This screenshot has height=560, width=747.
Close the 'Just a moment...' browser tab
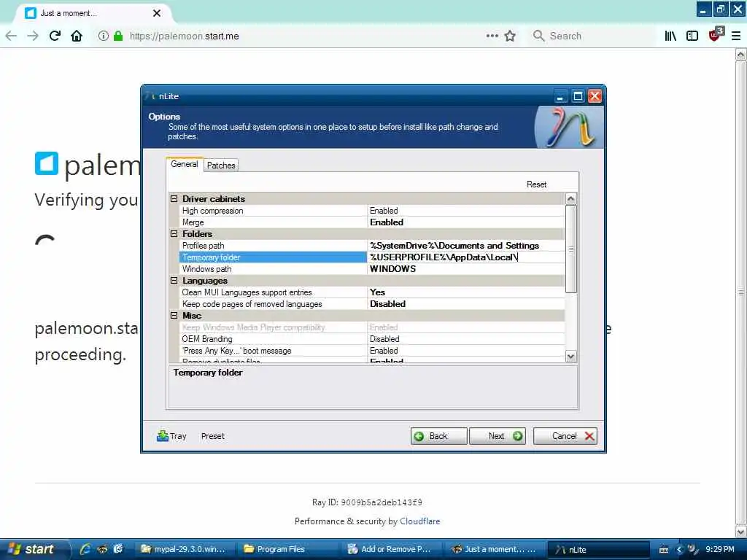pos(157,13)
